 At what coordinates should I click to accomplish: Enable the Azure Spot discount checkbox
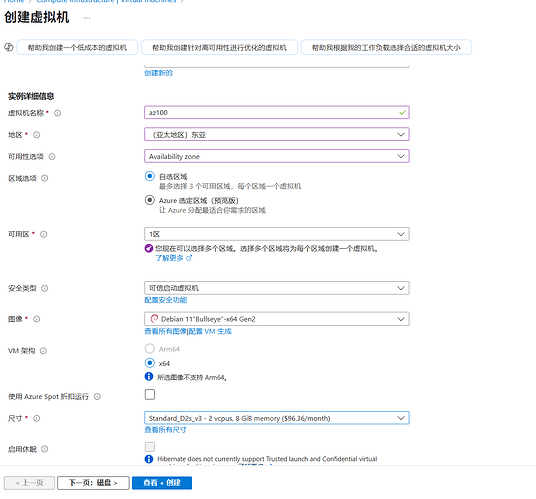tap(150, 394)
